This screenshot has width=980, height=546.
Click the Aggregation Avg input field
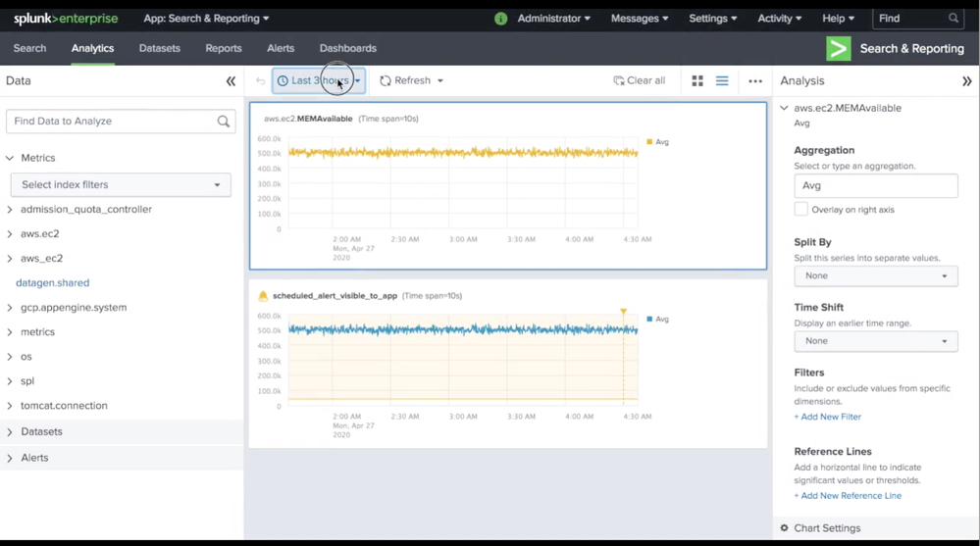pyautogui.click(x=876, y=185)
